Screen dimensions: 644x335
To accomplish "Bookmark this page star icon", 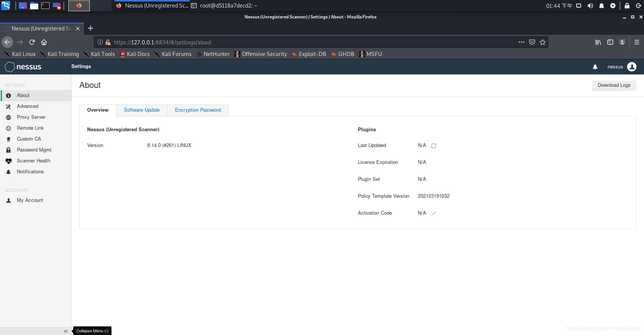I will pos(543,42).
